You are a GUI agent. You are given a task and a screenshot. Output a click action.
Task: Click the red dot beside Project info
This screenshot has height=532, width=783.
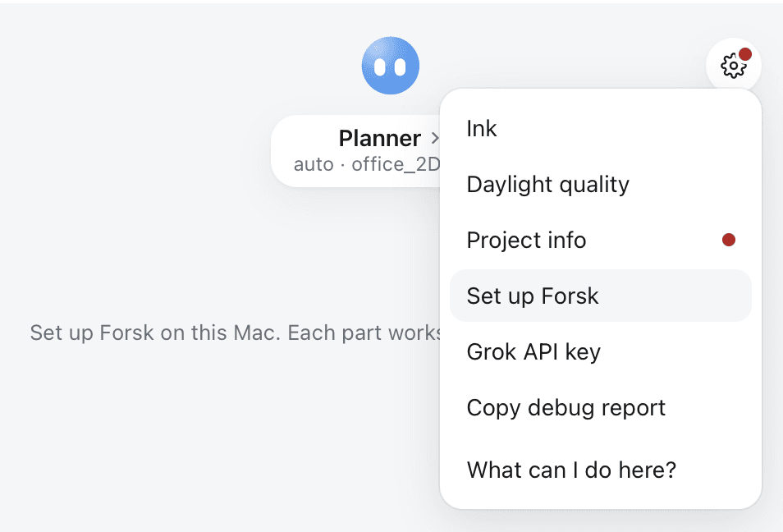pos(729,240)
